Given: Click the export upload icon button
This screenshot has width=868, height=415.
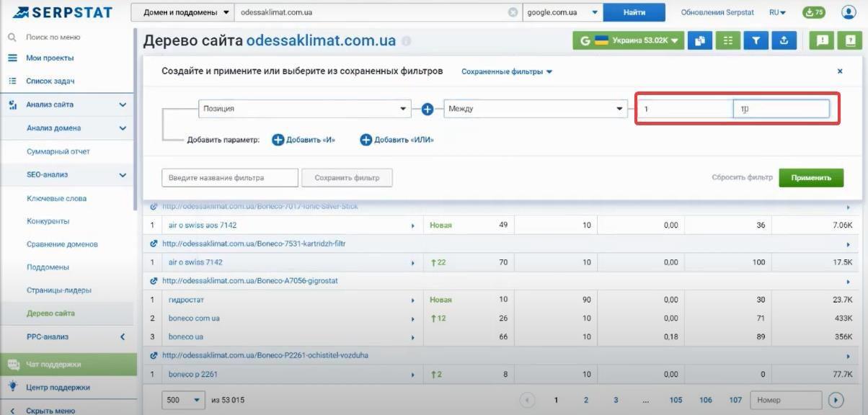Looking at the screenshot, I should 784,41.
